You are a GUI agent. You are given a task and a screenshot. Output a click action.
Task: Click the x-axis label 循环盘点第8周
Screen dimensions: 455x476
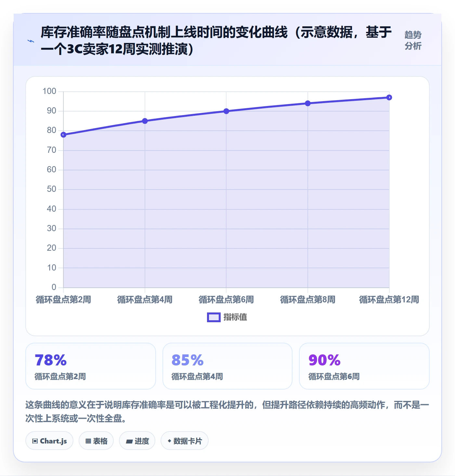pyautogui.click(x=308, y=299)
